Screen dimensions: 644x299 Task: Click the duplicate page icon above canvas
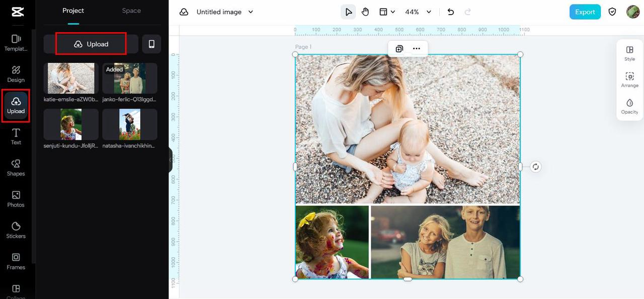[399, 49]
